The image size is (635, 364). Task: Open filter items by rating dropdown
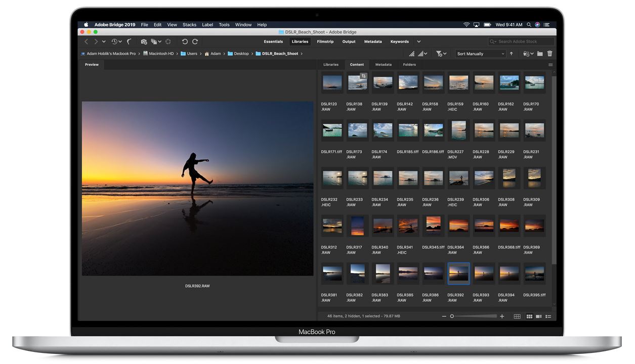click(x=441, y=54)
